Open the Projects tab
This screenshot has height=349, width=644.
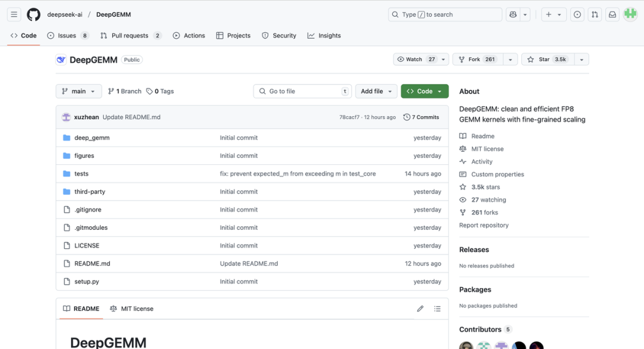[233, 36]
